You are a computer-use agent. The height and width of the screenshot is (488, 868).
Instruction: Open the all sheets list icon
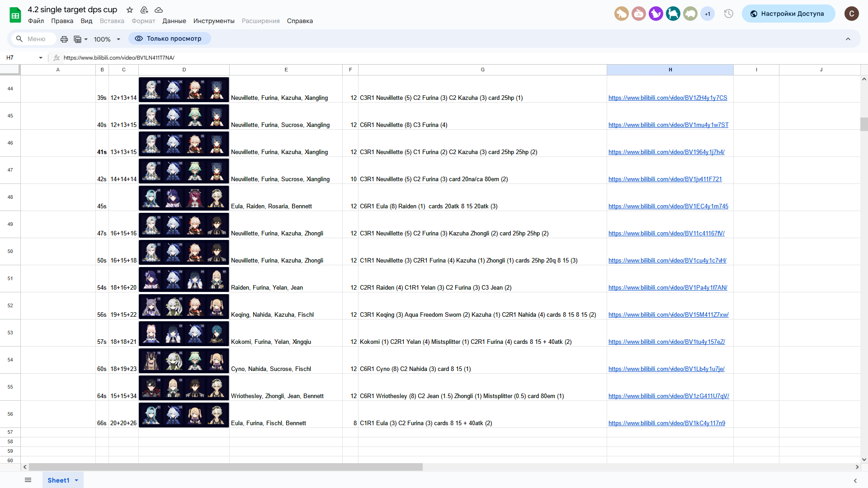tap(28, 480)
